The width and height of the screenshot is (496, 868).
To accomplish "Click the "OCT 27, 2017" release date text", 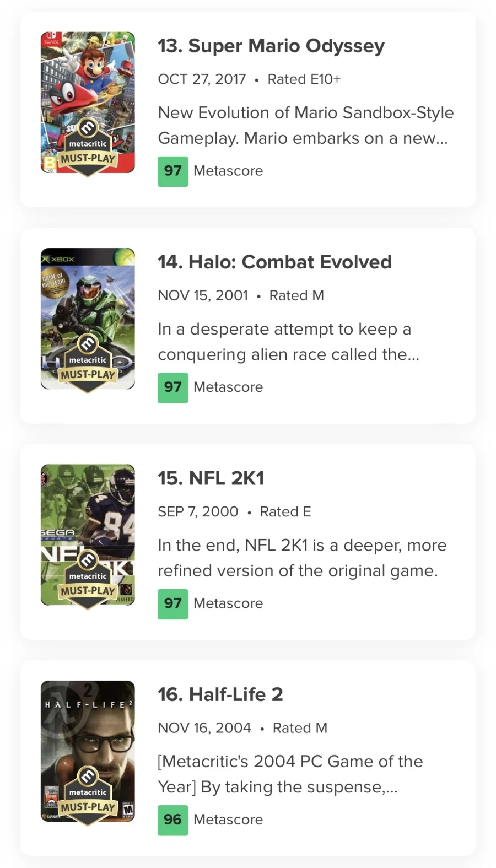I will (x=202, y=79).
